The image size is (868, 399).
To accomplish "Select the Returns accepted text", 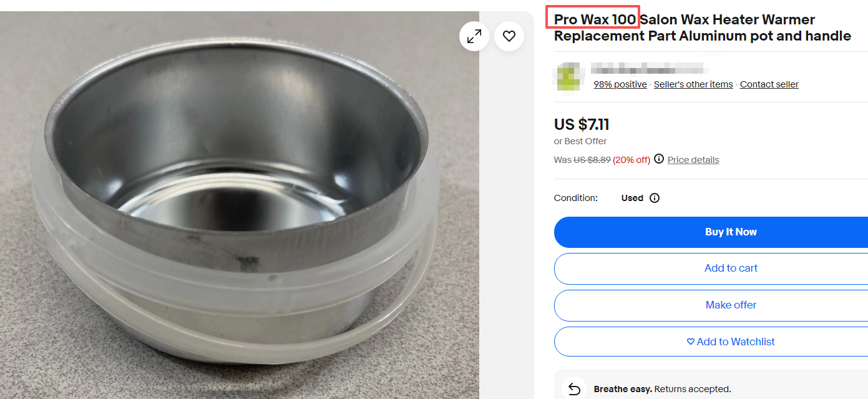I will coord(693,389).
